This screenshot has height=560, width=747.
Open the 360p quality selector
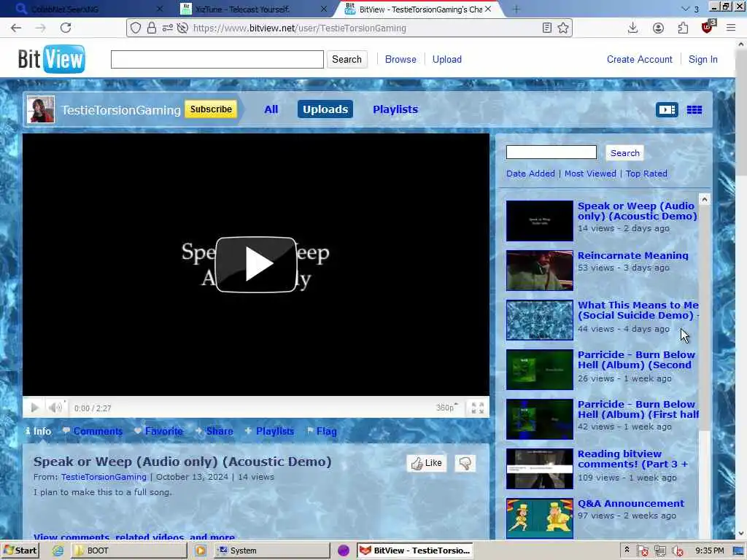tap(446, 408)
